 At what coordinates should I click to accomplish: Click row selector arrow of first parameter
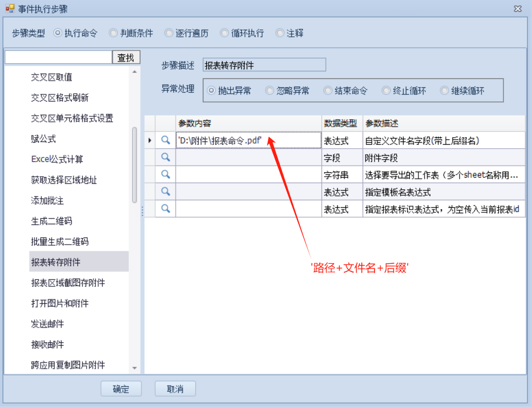[150, 140]
